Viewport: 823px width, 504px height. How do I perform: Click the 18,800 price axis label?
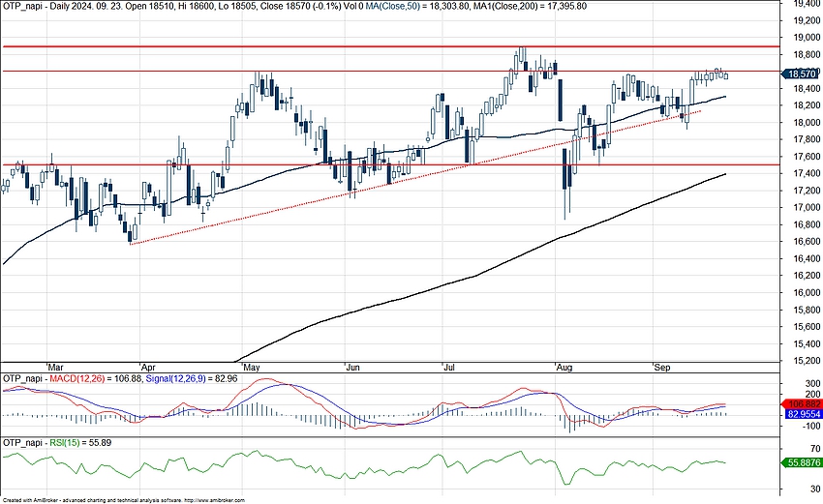tap(808, 54)
